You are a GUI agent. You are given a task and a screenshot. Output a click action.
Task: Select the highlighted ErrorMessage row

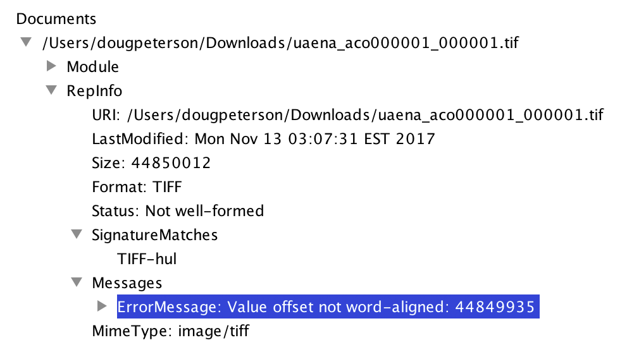327,306
